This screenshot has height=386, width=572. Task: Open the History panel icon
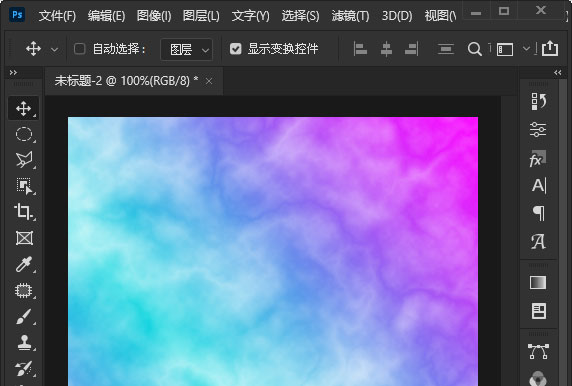coord(538,101)
